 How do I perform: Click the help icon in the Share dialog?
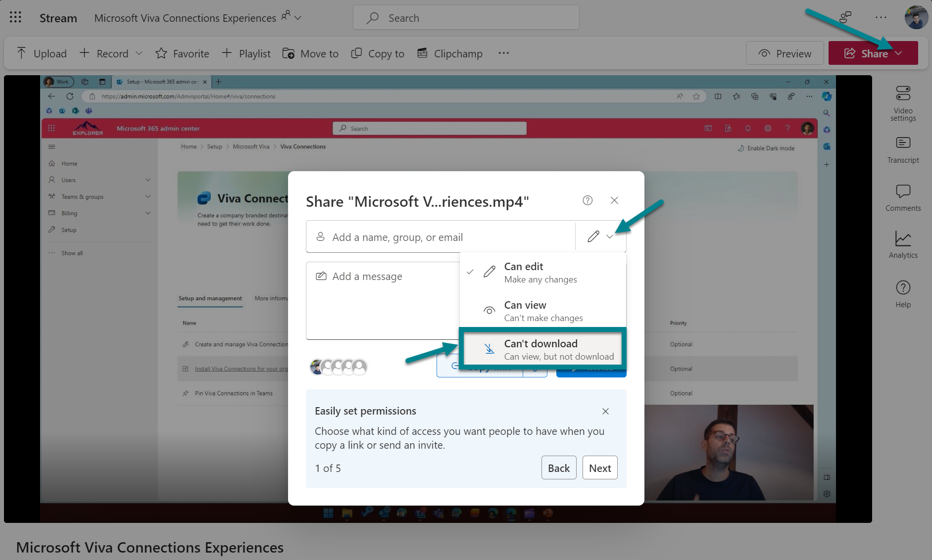pyautogui.click(x=587, y=200)
